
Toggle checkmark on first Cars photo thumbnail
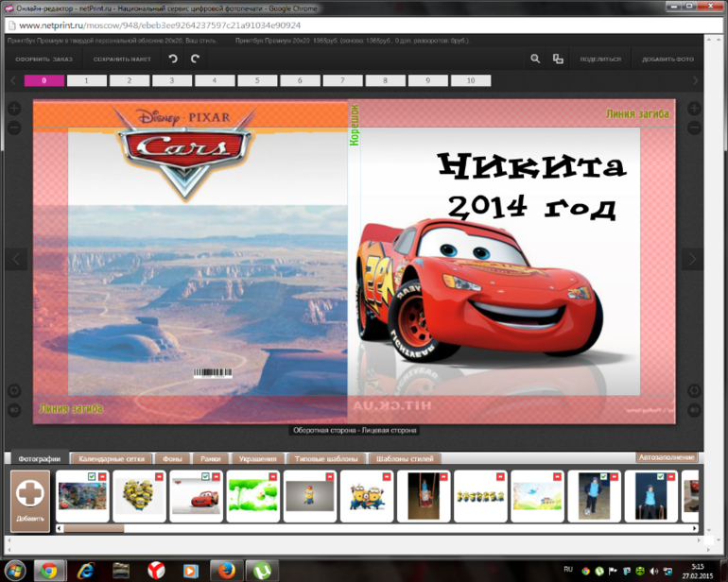(x=91, y=478)
